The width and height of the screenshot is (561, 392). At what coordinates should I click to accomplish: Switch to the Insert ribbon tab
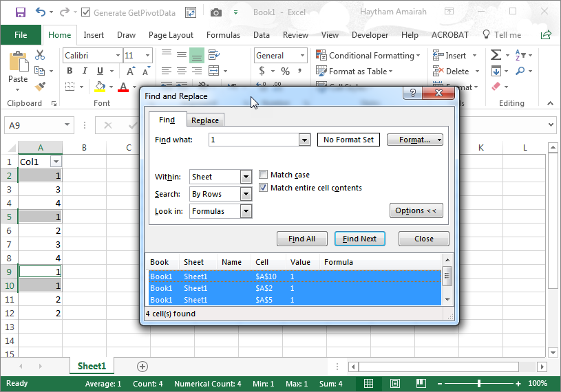[94, 34]
